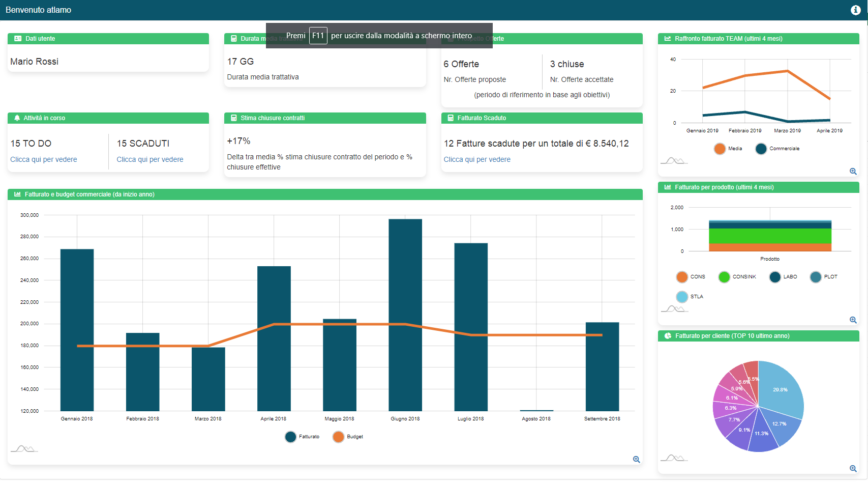Toggle Media series in TEAM chart legend
Image resolution: width=868 pixels, height=482 pixels.
tap(728, 149)
